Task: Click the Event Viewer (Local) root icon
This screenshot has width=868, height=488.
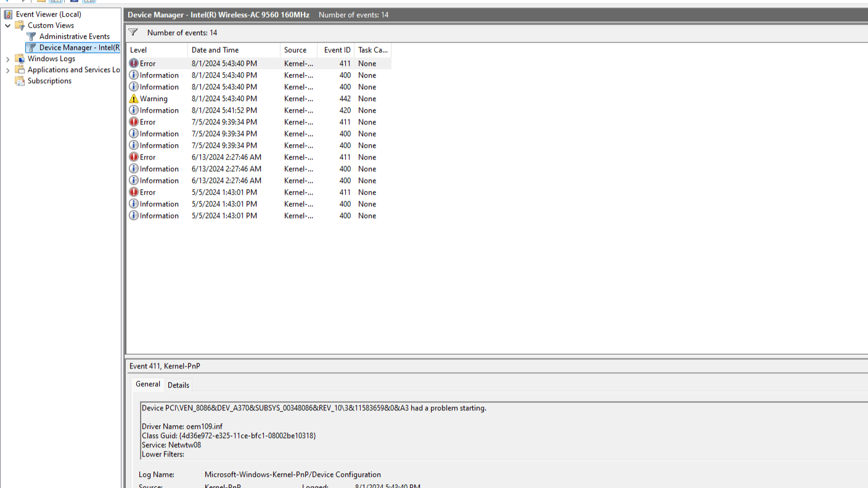Action: (9, 14)
